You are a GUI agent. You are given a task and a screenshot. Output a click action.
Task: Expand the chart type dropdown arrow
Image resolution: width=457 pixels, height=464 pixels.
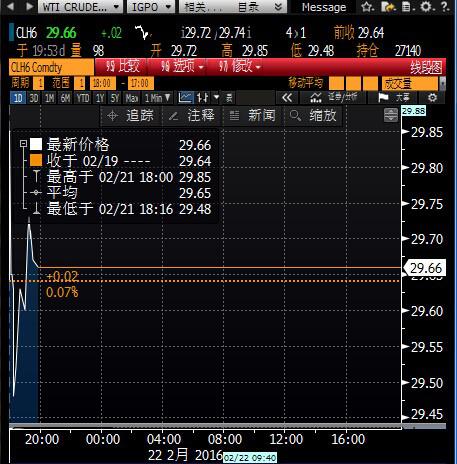217,98
